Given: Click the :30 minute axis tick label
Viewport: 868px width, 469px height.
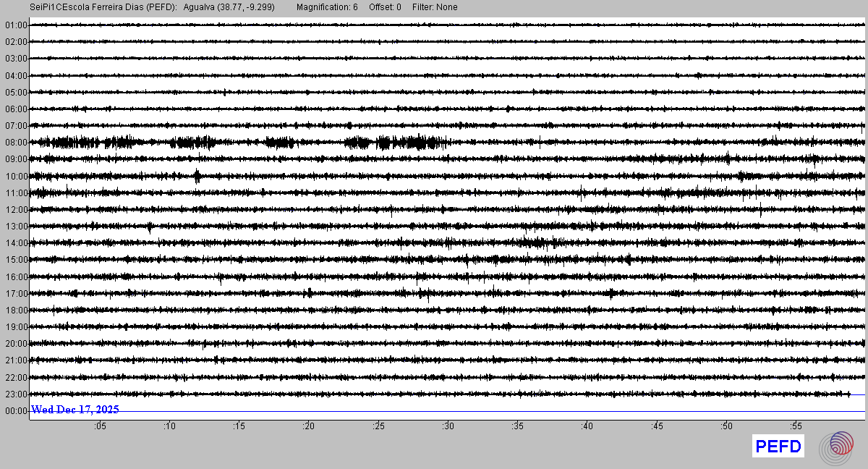Looking at the screenshot, I should point(448,426).
